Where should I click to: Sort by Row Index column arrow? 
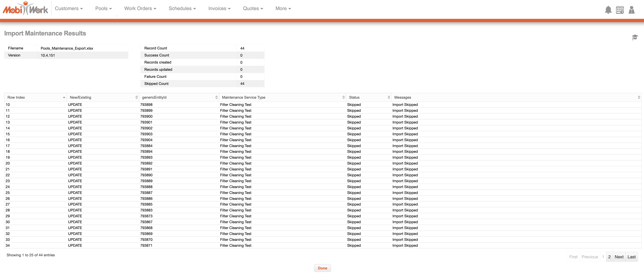(x=64, y=97)
